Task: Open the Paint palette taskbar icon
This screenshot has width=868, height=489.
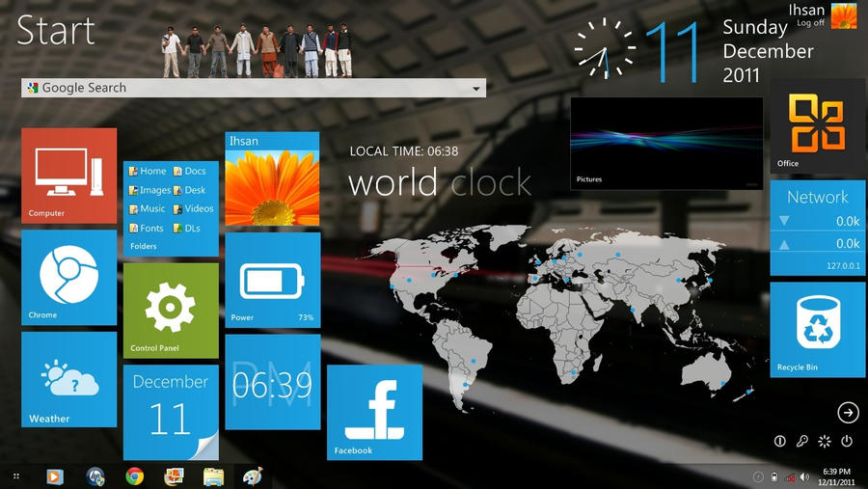Action: coord(253,476)
